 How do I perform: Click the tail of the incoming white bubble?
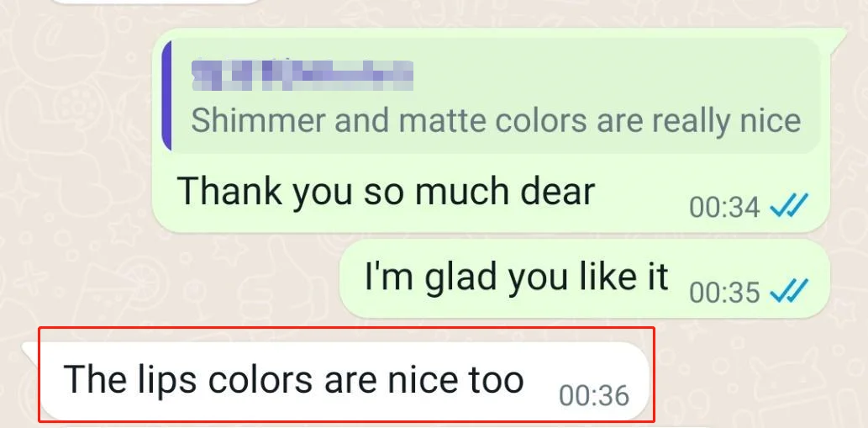[x=31, y=350]
